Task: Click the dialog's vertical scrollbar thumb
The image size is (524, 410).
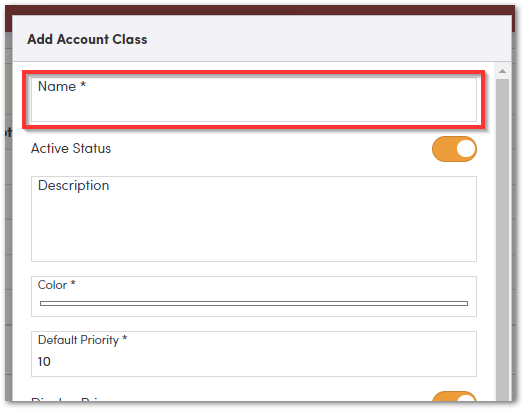Action: pyautogui.click(x=502, y=239)
